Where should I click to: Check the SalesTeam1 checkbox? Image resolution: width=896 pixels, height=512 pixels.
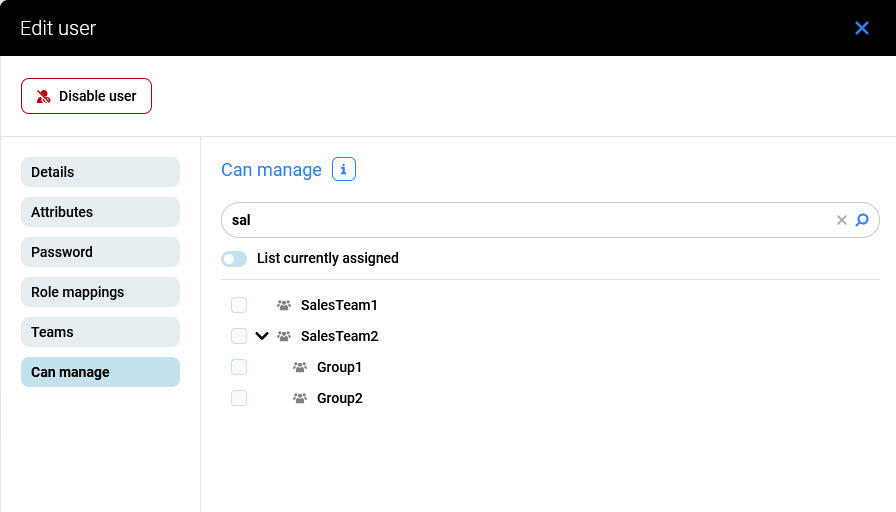pos(239,305)
